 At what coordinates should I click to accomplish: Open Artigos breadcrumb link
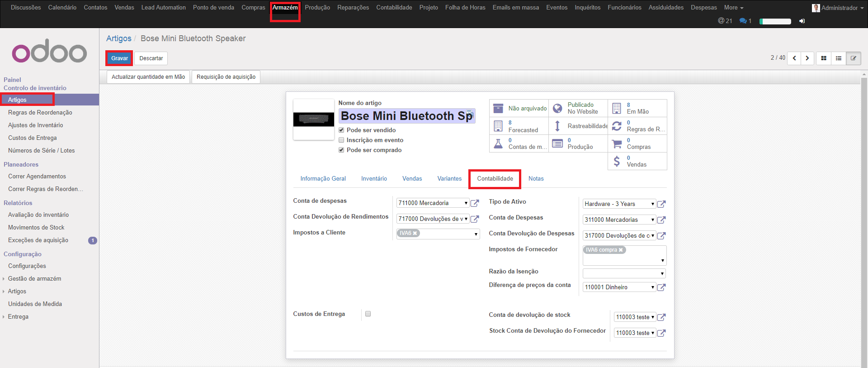click(x=119, y=38)
